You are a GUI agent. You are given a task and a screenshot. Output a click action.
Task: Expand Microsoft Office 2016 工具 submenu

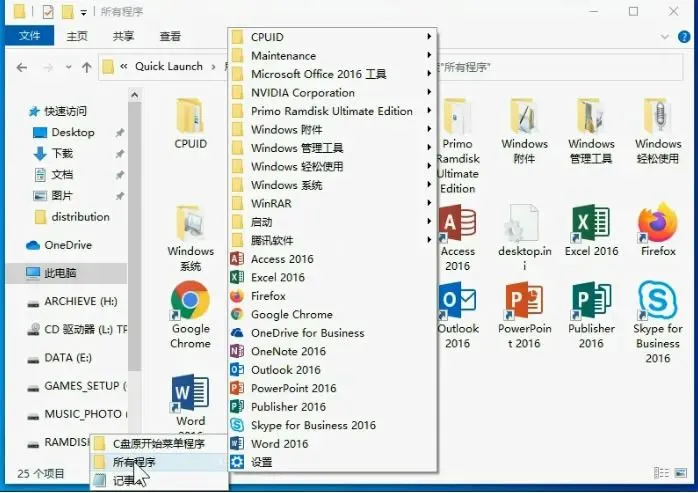coord(332,74)
